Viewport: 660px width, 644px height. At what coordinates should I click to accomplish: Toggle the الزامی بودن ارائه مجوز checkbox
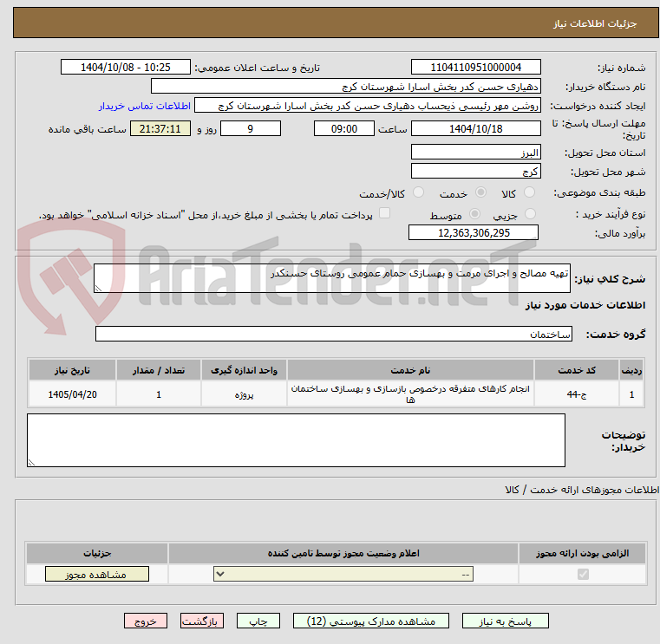pyautogui.click(x=583, y=574)
